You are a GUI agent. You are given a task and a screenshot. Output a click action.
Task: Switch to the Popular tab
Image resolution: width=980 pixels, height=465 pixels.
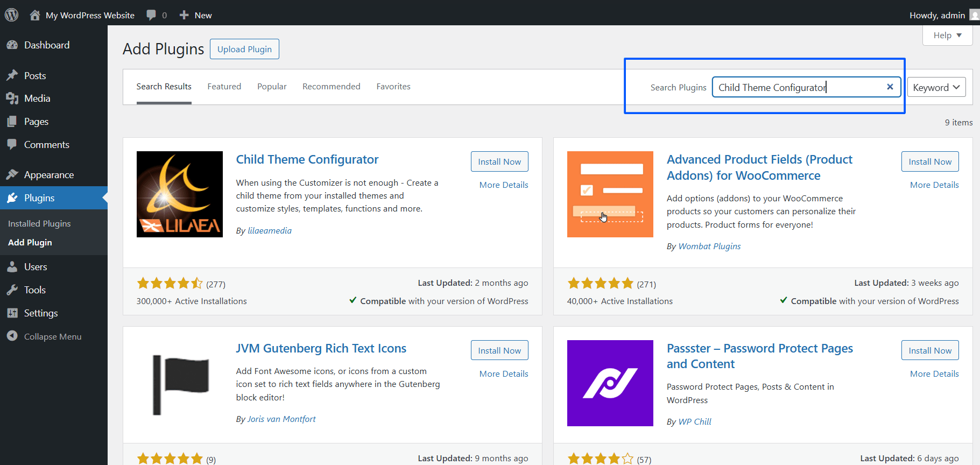(272, 87)
